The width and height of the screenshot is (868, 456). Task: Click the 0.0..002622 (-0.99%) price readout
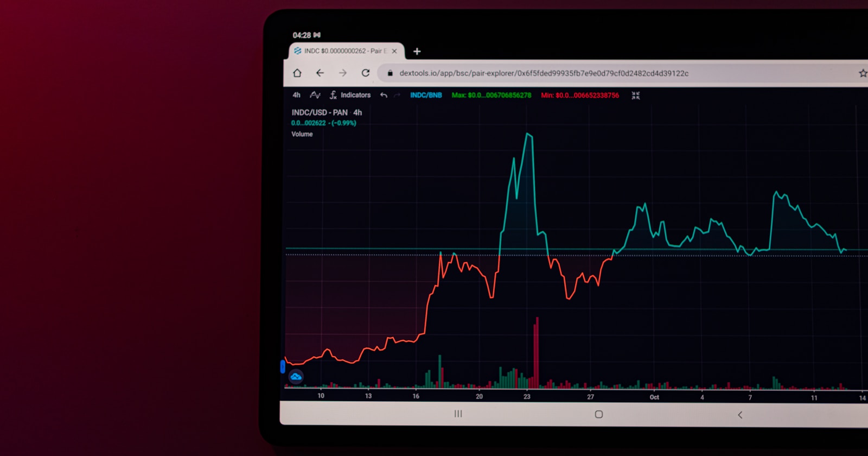pos(324,123)
